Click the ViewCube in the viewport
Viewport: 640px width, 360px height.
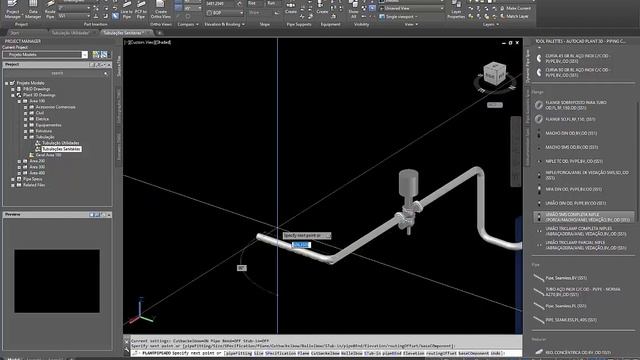tap(494, 74)
